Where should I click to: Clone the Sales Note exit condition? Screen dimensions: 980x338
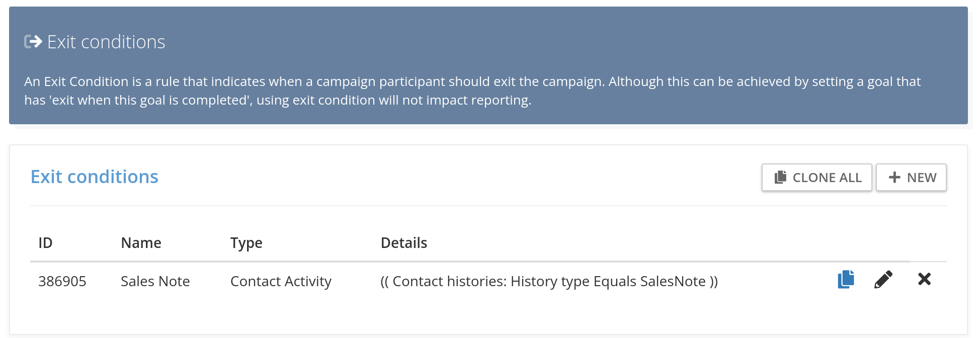tap(846, 279)
